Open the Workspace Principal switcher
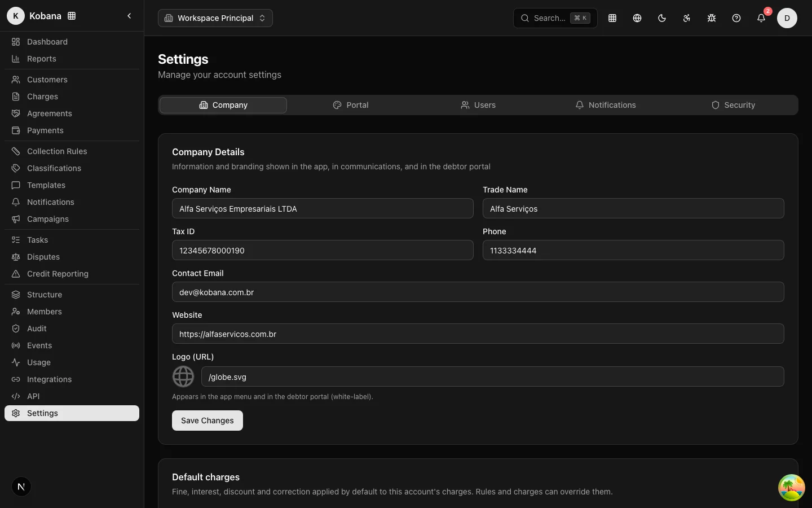812x508 pixels. click(215, 18)
